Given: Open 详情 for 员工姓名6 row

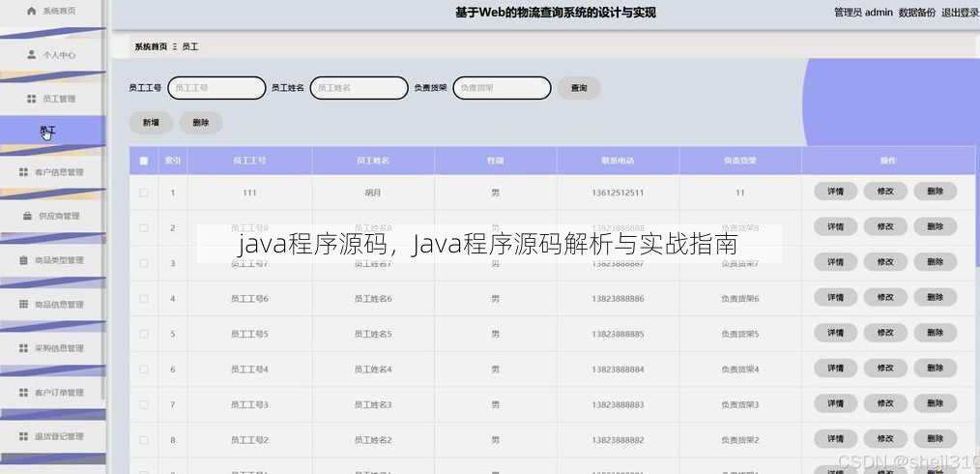Looking at the screenshot, I should pos(836,297).
